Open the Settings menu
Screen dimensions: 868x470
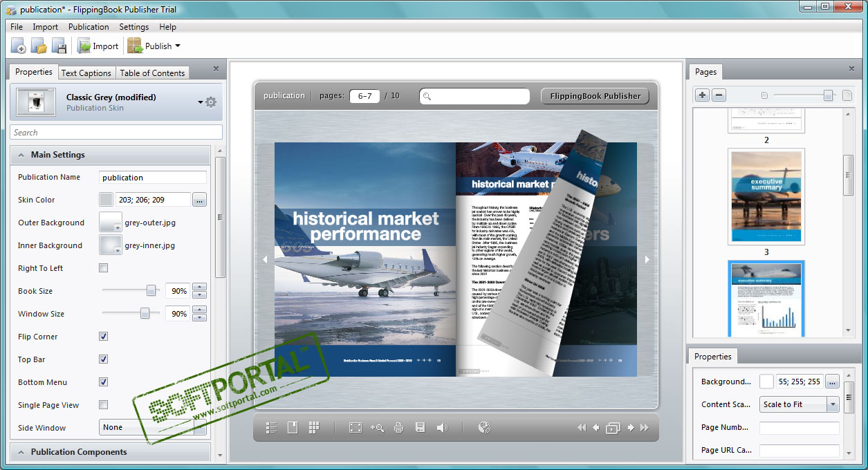[x=134, y=27]
